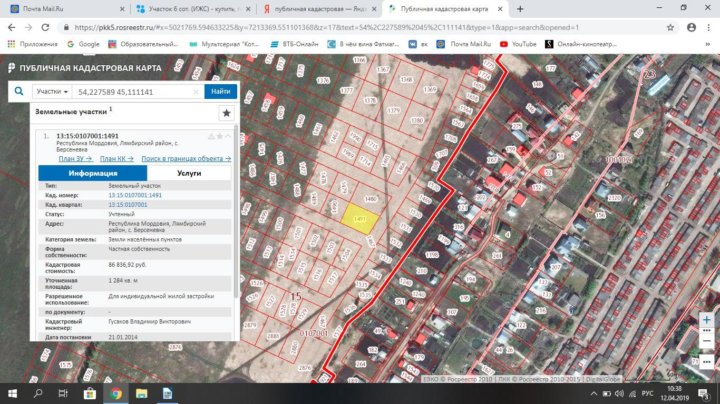Click the favorites star button in the results header

tap(226, 113)
